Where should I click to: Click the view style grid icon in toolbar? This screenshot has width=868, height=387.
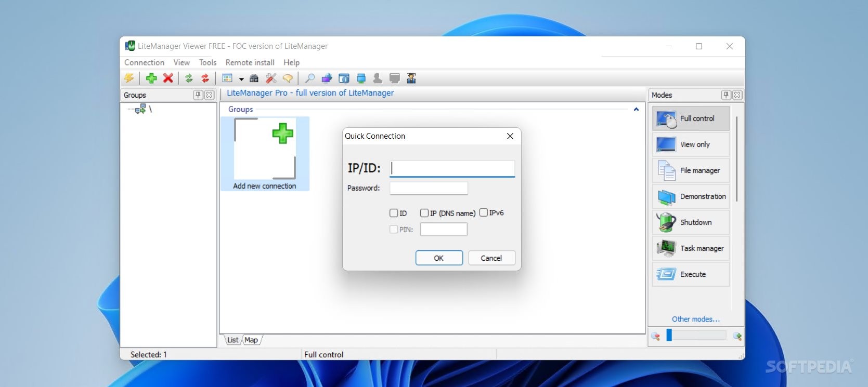[227, 78]
